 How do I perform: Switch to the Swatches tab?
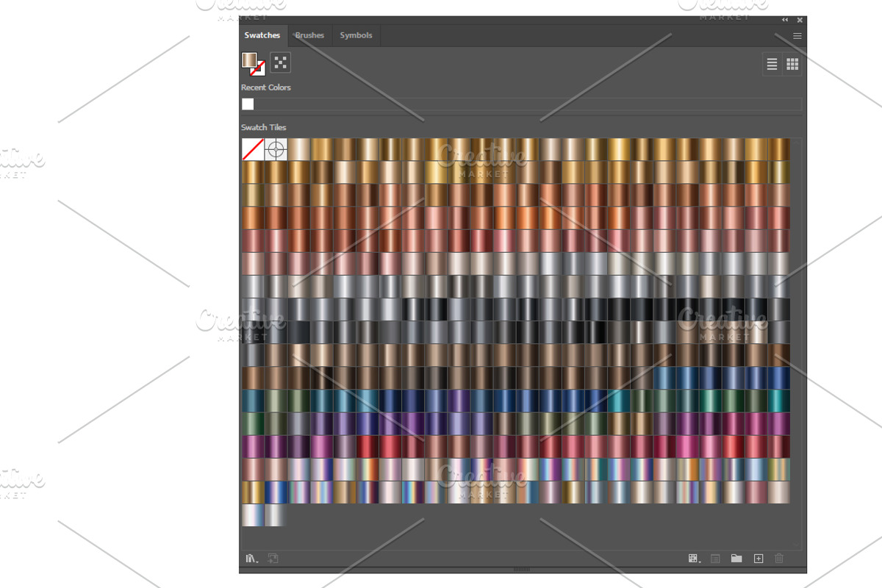point(262,35)
